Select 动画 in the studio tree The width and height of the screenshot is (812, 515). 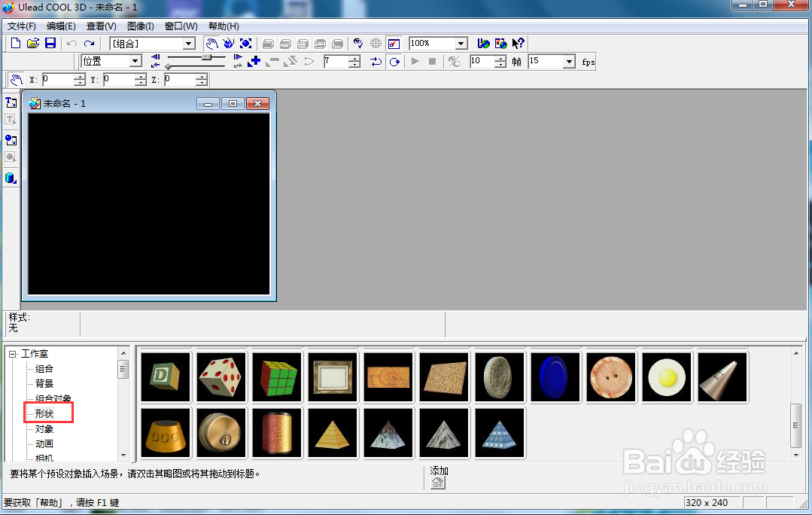click(x=44, y=443)
